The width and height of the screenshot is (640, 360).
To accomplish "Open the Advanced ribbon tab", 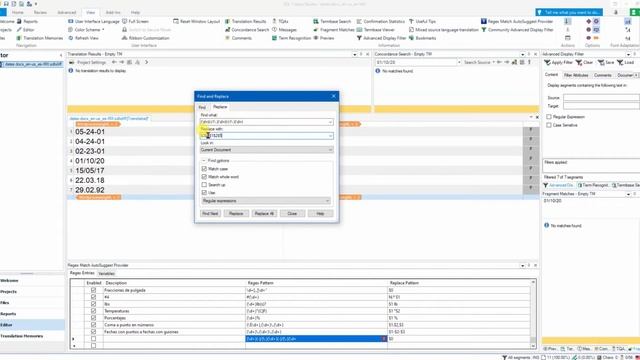I will pyautogui.click(x=67, y=13).
